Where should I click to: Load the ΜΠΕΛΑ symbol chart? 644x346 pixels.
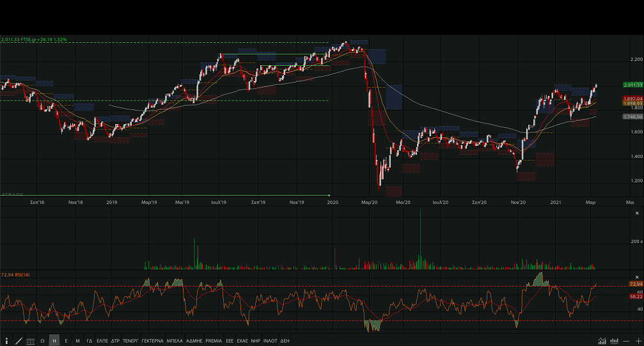click(x=174, y=341)
